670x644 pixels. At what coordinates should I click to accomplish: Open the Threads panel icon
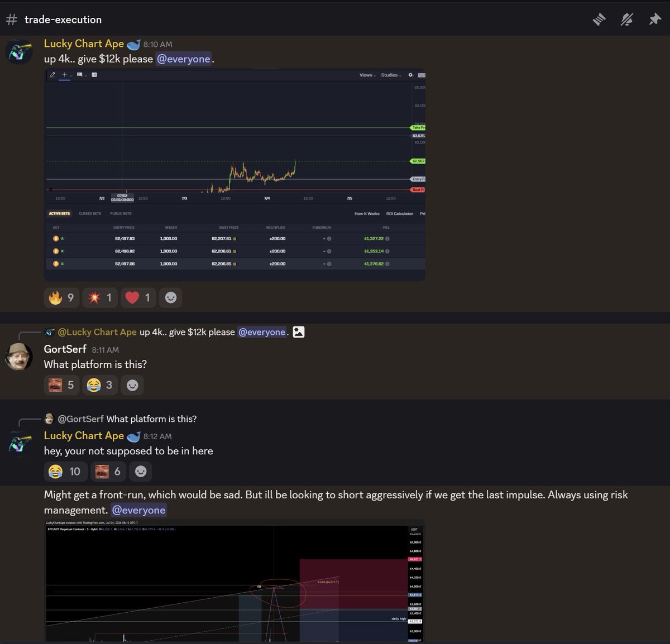click(599, 20)
